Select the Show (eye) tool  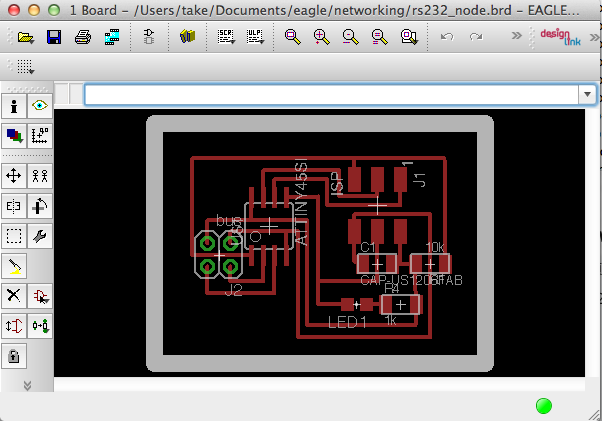(40, 106)
